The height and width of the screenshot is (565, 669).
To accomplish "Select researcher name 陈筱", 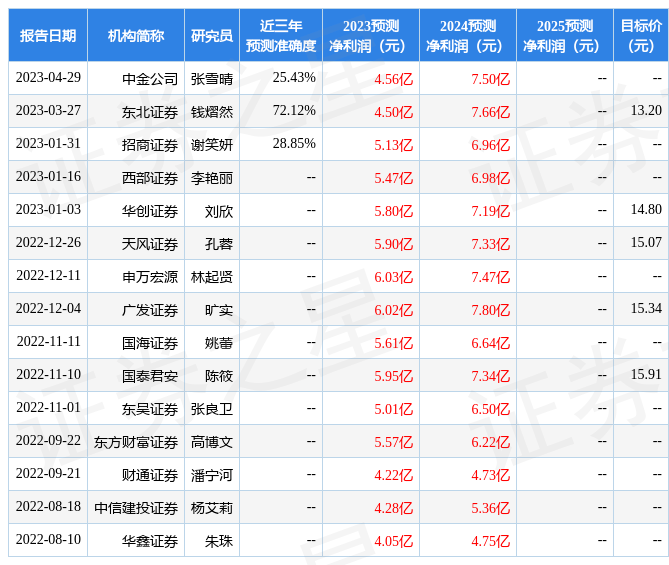I will (x=219, y=376).
